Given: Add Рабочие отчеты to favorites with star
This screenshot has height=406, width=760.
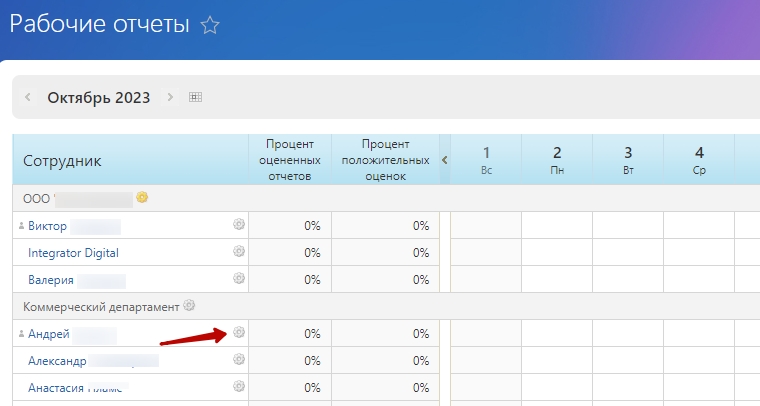Looking at the screenshot, I should point(210,26).
